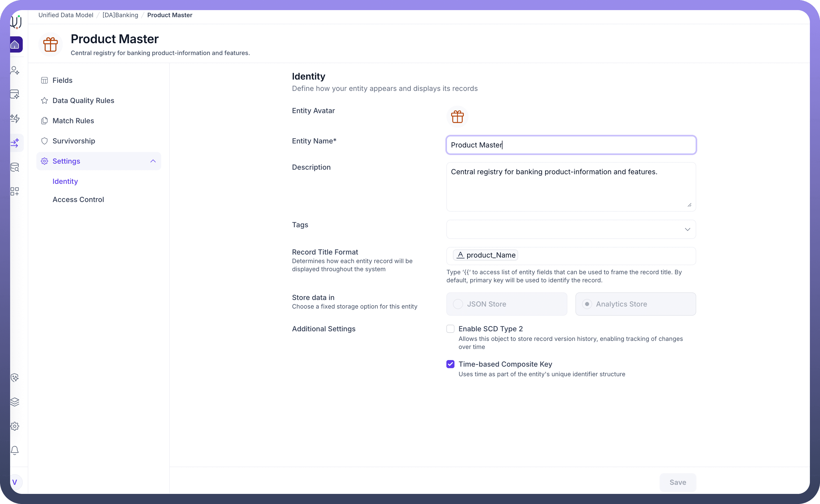This screenshot has width=820, height=504.
Task: Open the Tags dropdown
Action: (x=571, y=229)
